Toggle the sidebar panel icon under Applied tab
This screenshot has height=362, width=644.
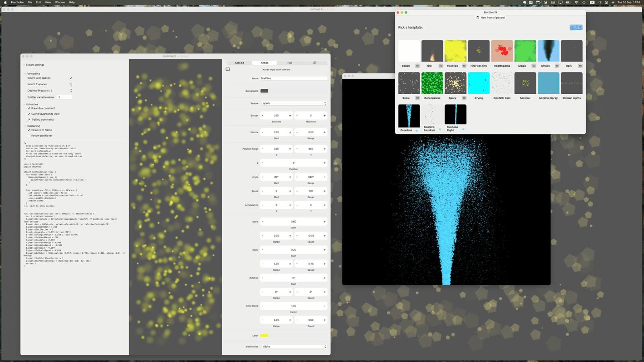point(228,69)
